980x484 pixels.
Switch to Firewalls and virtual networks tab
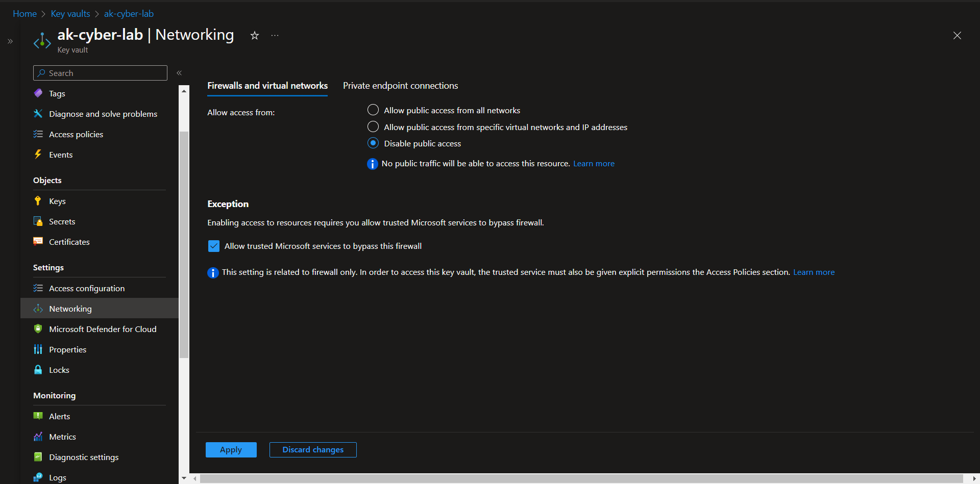point(267,86)
